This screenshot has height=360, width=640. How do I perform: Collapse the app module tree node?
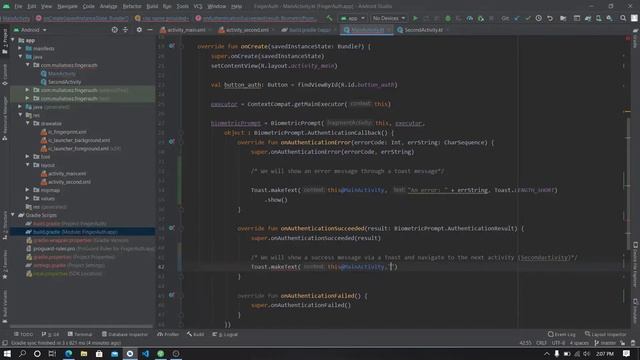click(13, 40)
